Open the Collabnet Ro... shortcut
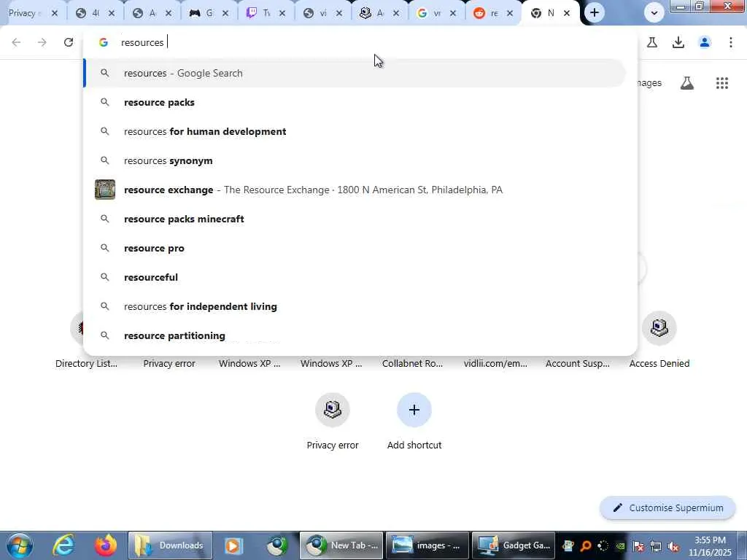Image resolution: width=747 pixels, height=560 pixels. click(413, 363)
